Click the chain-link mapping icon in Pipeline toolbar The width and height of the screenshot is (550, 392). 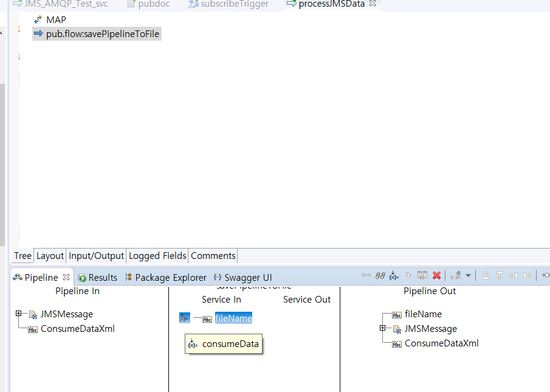[380, 276]
